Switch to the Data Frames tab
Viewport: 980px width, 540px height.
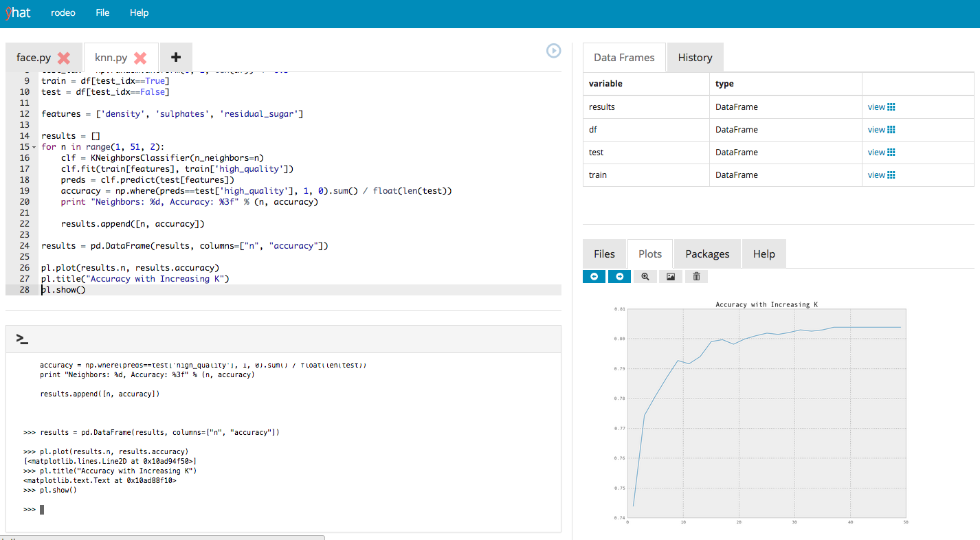(624, 57)
